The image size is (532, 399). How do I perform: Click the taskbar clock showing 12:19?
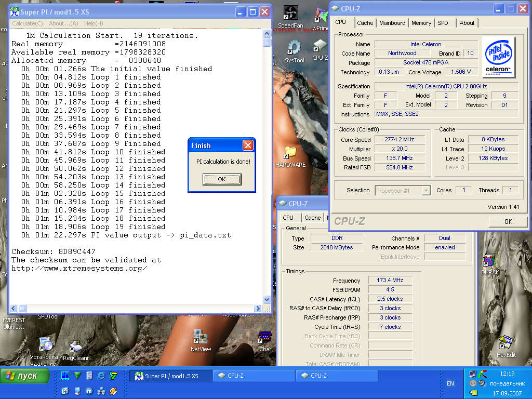click(507, 374)
